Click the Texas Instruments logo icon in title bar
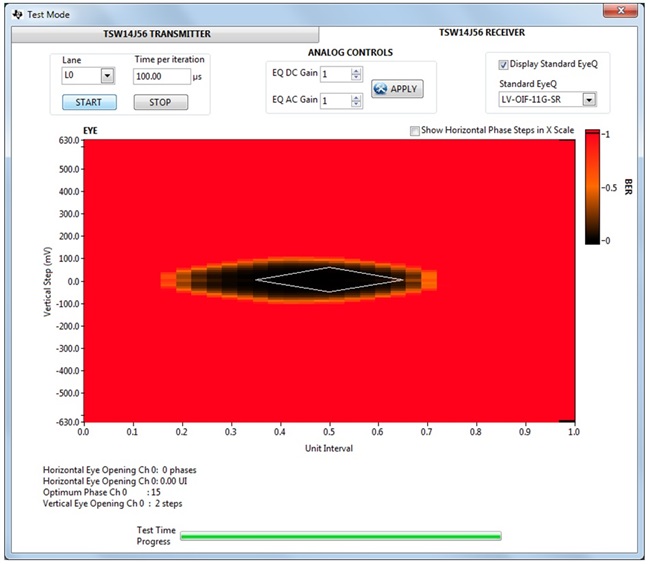This screenshot has height=564, width=650. tap(17, 15)
